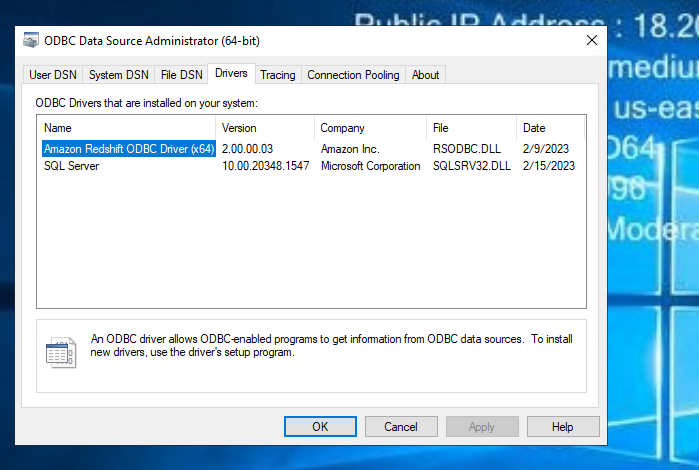Screen dimensions: 699x470
Task: Sort drivers by Version column header
Action: (265, 128)
